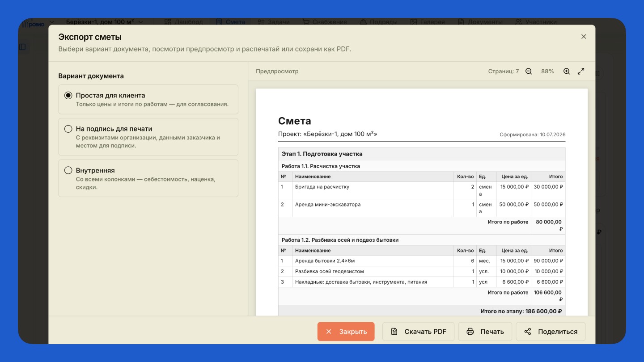Click the Накладные: доставка бытовки row

click(422, 282)
